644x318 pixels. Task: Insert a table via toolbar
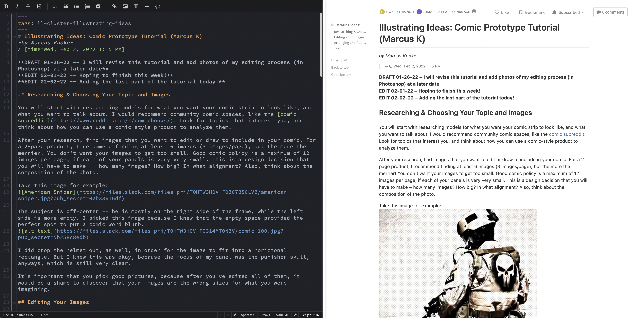136,6
